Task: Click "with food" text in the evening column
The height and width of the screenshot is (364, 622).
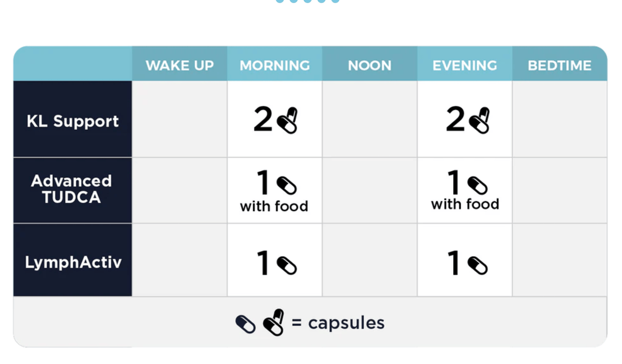Action: coord(465,204)
